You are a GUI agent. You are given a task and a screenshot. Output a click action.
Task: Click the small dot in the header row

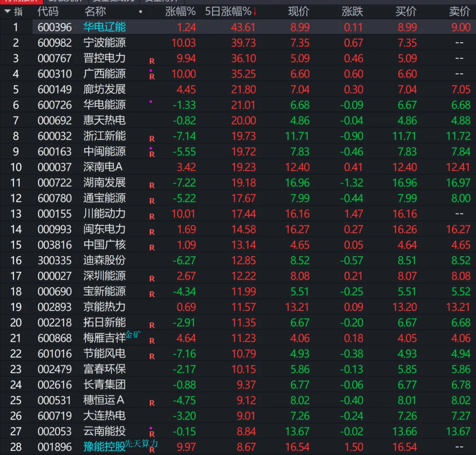tap(140, 12)
